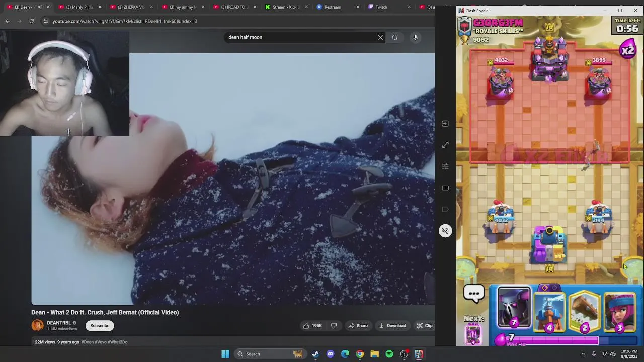Open Wi-Fi network tray icon
644x362 pixels.
pyautogui.click(x=604, y=354)
